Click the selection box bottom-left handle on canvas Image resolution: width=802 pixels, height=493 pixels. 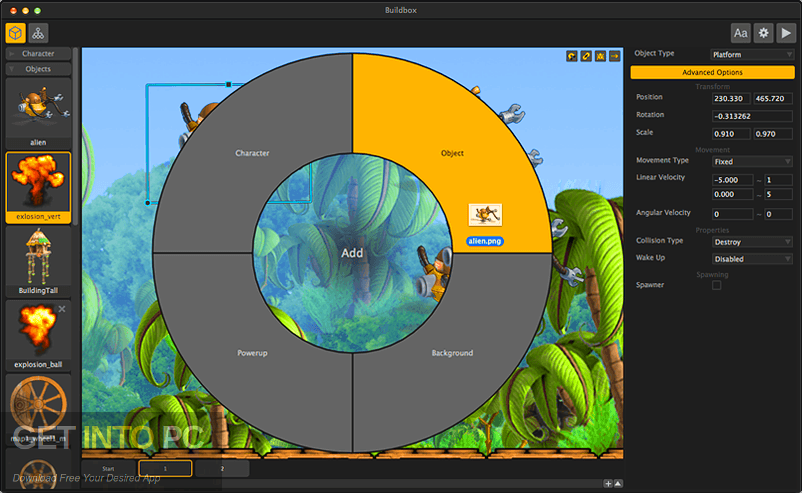click(148, 203)
